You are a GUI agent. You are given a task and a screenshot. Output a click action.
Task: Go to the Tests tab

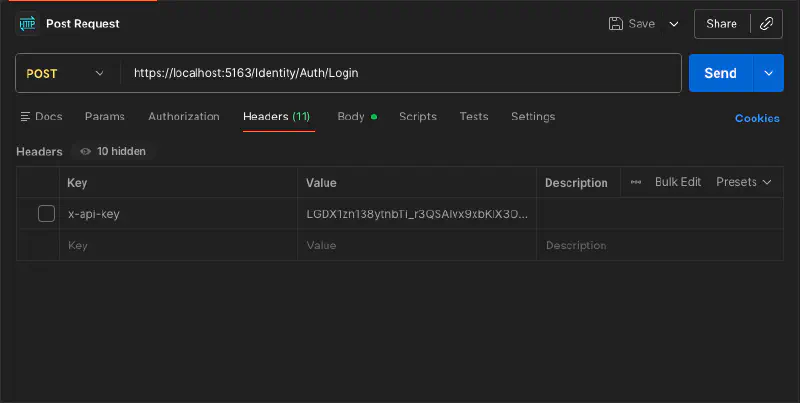tap(474, 117)
